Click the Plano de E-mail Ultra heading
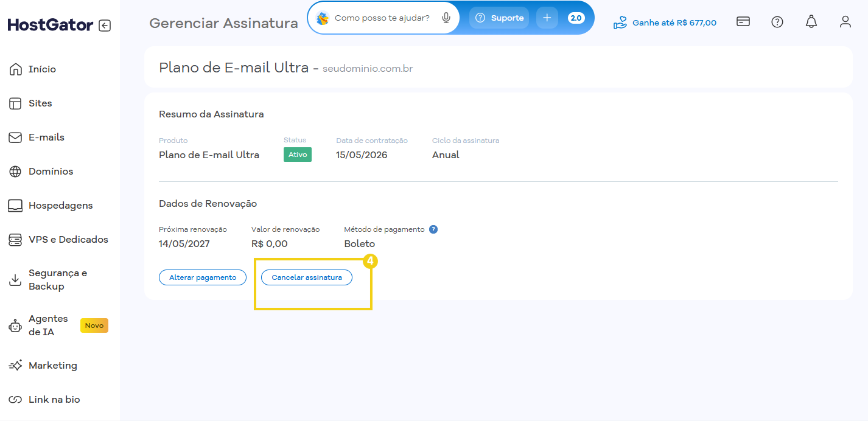Screen dimensions: 868x421 [x=234, y=68]
